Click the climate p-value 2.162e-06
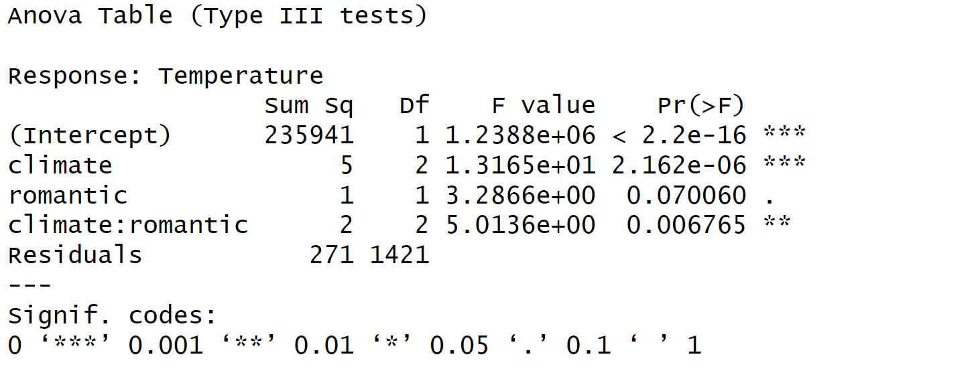This screenshot has height=371, width=980. point(678,165)
